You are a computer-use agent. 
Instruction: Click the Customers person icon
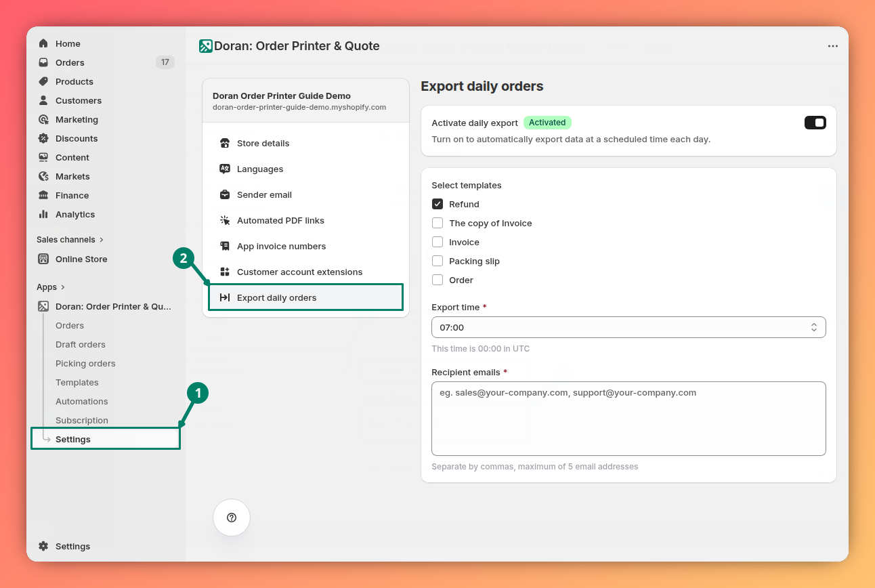tap(43, 100)
